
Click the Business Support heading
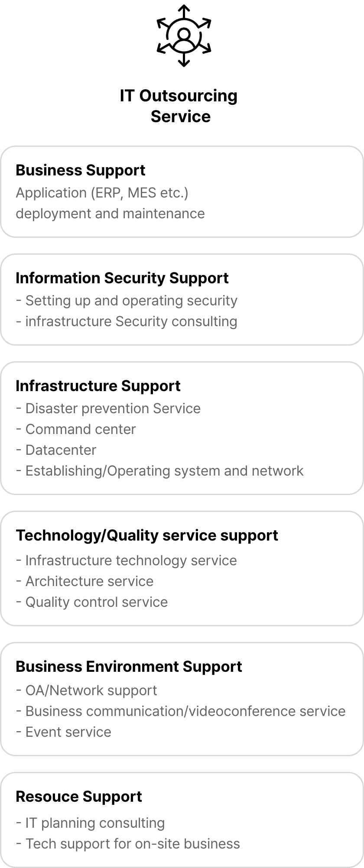pyautogui.click(x=80, y=170)
